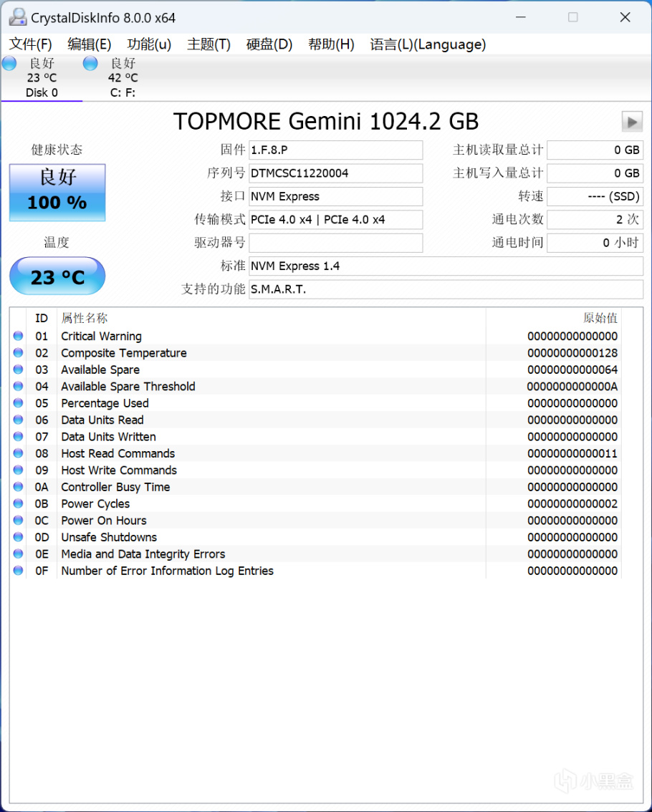The width and height of the screenshot is (652, 812).
Task: Select Number of Error Information Log Entries
Action: (x=168, y=571)
